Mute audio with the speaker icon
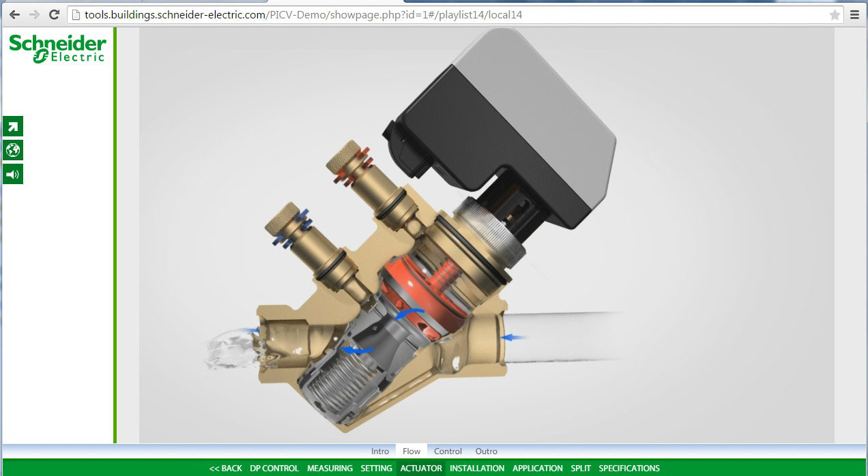 click(13, 174)
